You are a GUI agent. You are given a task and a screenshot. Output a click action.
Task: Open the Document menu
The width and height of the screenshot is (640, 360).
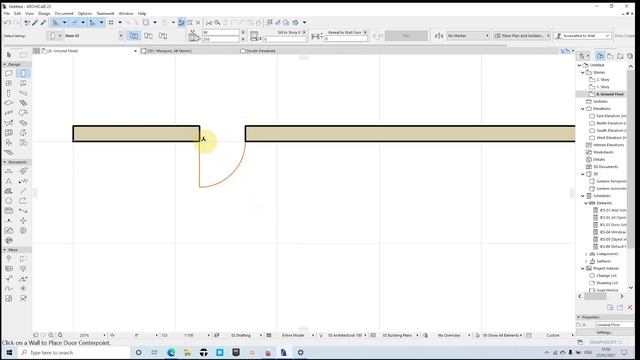64,13
